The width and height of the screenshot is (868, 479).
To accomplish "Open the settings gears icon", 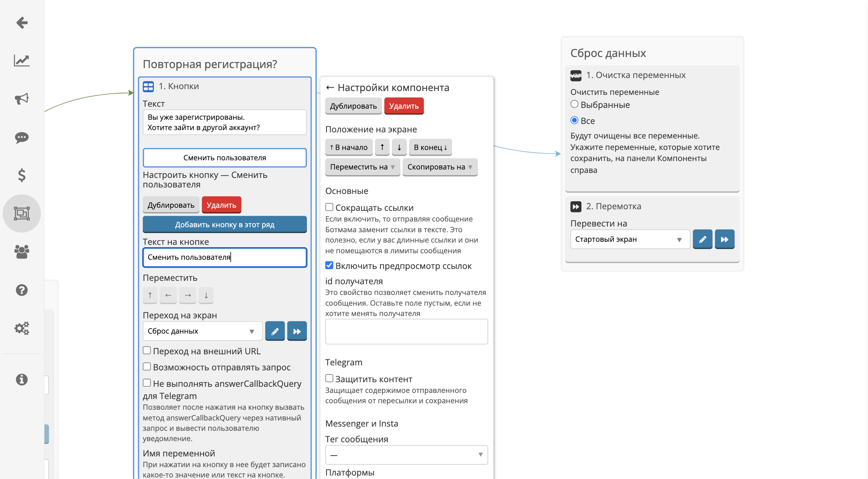I will [x=22, y=328].
